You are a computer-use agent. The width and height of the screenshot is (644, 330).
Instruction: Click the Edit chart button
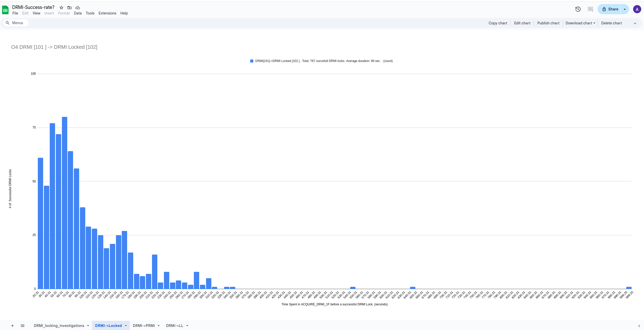(x=522, y=23)
